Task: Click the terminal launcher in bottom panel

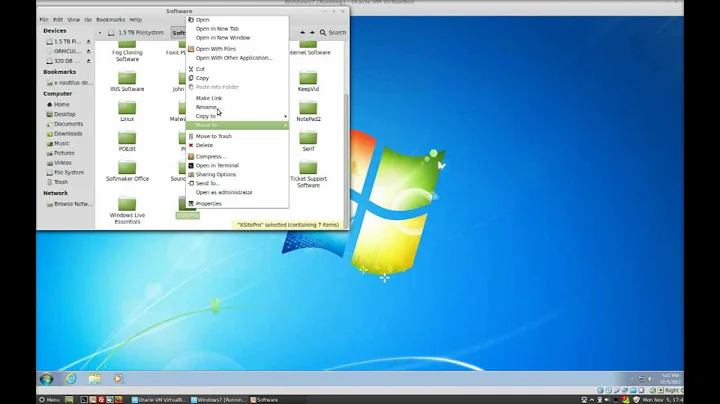Action: [x=84, y=400]
